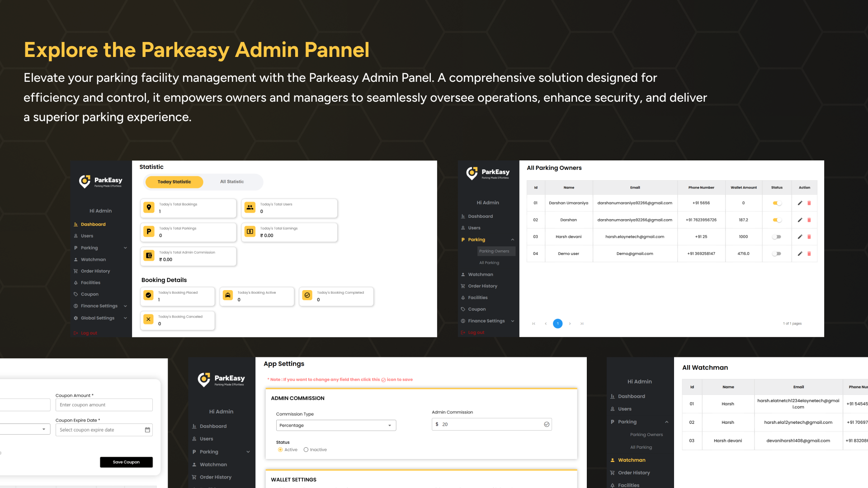Edit the Darshan Umaraniya owner row
This screenshot has height=488, width=868.
(x=800, y=203)
